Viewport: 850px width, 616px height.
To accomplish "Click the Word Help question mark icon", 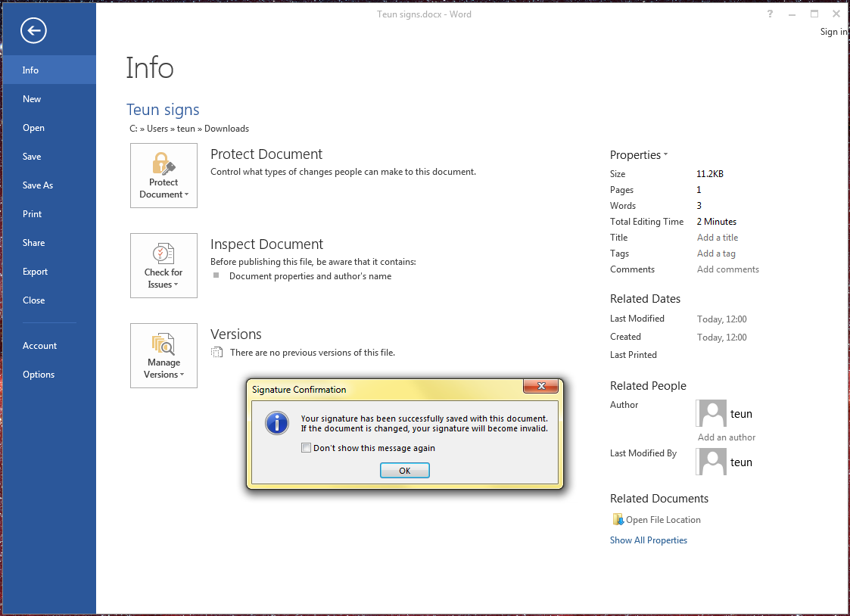I will (771, 14).
